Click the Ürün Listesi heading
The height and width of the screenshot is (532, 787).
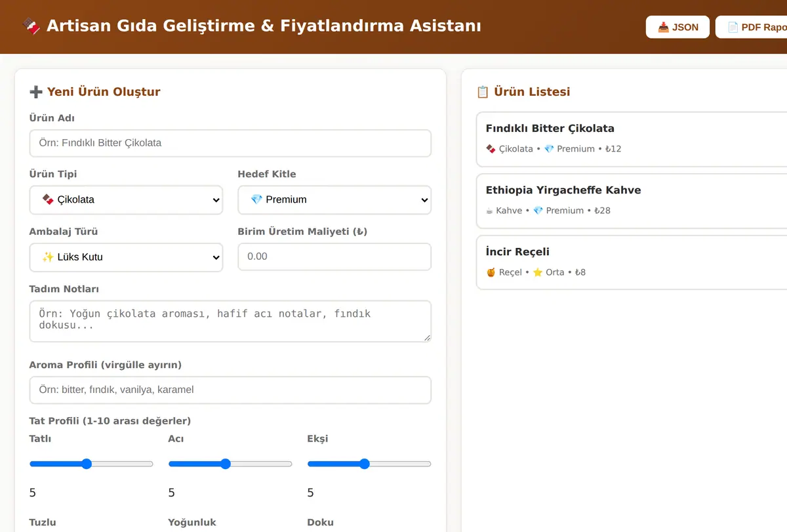click(523, 92)
